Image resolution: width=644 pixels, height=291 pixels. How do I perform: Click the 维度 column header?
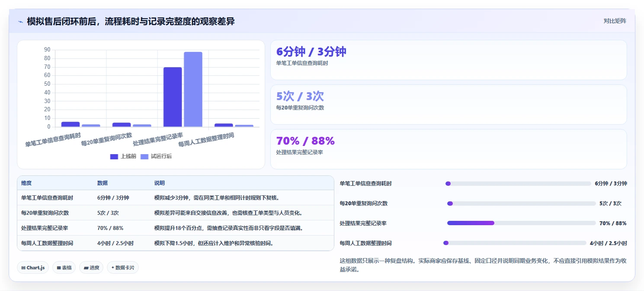[x=26, y=183]
